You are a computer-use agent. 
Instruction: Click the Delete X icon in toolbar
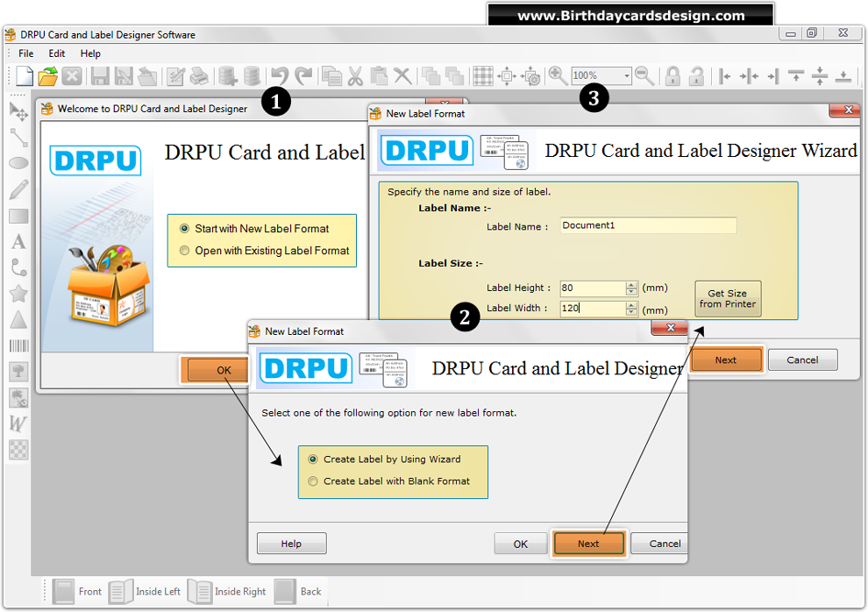(x=402, y=75)
